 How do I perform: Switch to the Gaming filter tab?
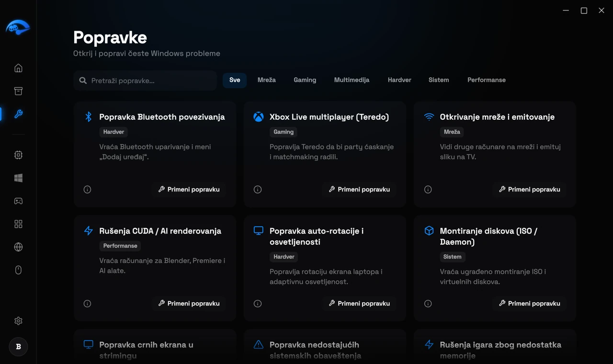pyautogui.click(x=305, y=80)
